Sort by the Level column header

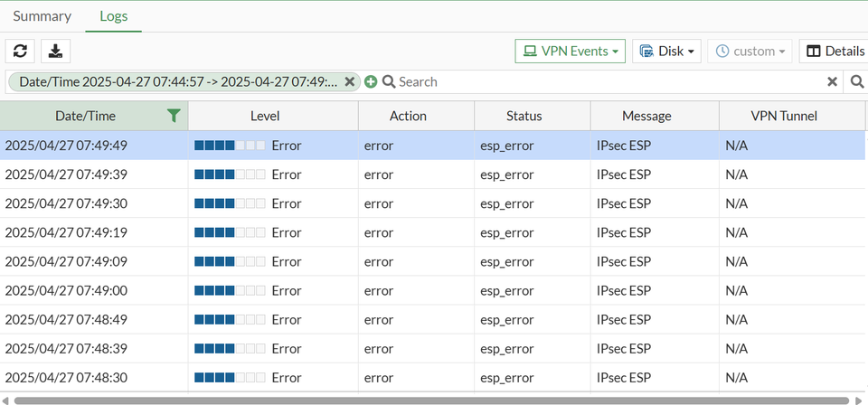(265, 116)
